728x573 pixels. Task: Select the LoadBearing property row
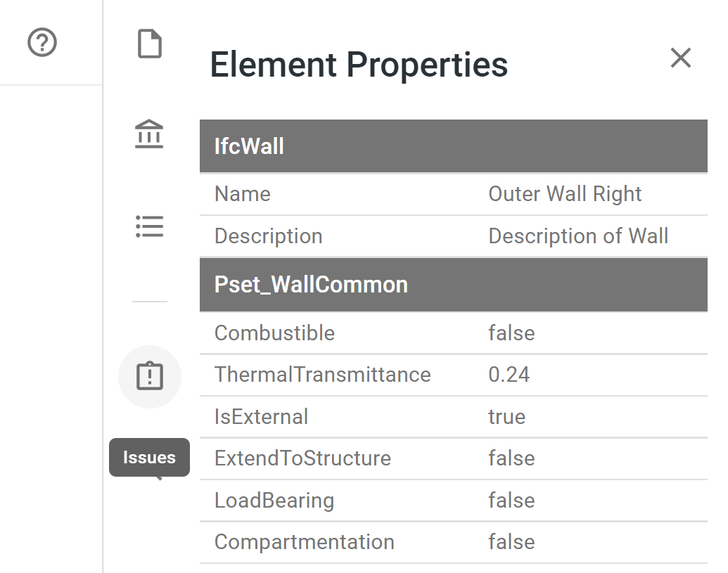click(453, 501)
